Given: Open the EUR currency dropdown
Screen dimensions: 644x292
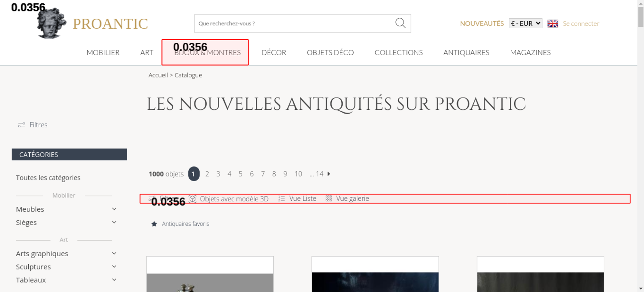Looking at the screenshot, I should pyautogui.click(x=525, y=23).
